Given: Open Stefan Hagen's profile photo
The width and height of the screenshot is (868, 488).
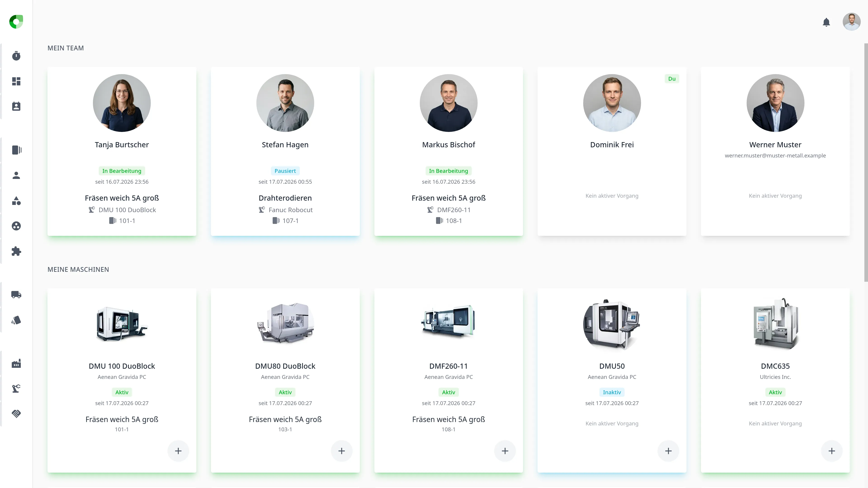Looking at the screenshot, I should click(285, 103).
